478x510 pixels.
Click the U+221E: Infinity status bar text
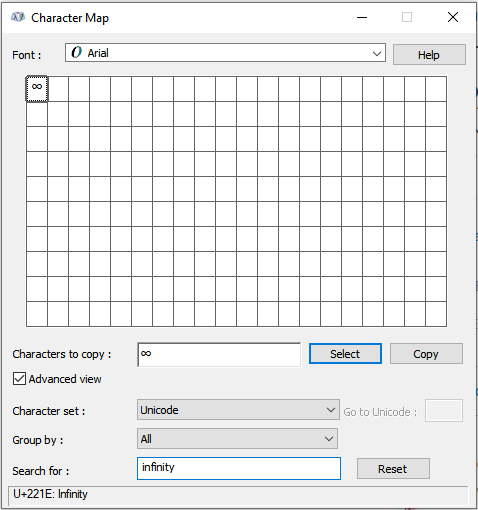point(50,494)
